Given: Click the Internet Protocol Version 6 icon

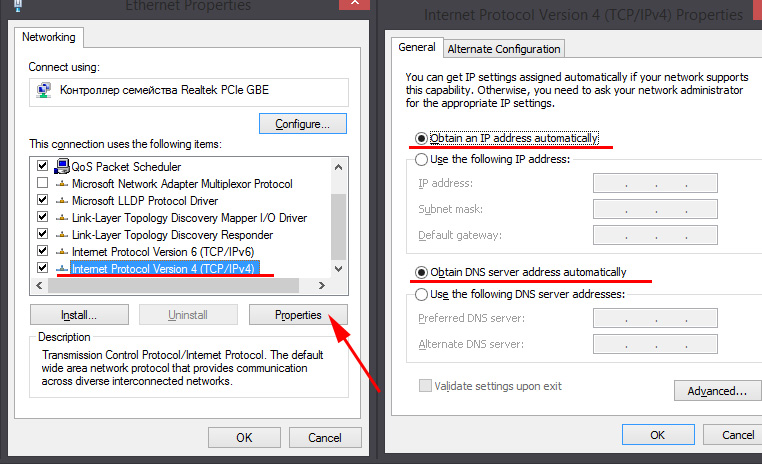Looking at the screenshot, I should (62, 252).
